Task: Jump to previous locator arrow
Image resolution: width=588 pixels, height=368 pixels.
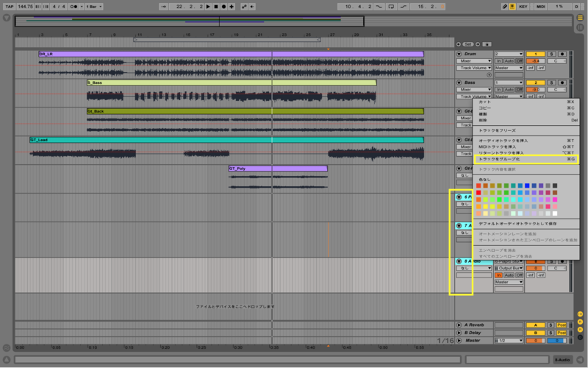Action: pos(459,44)
